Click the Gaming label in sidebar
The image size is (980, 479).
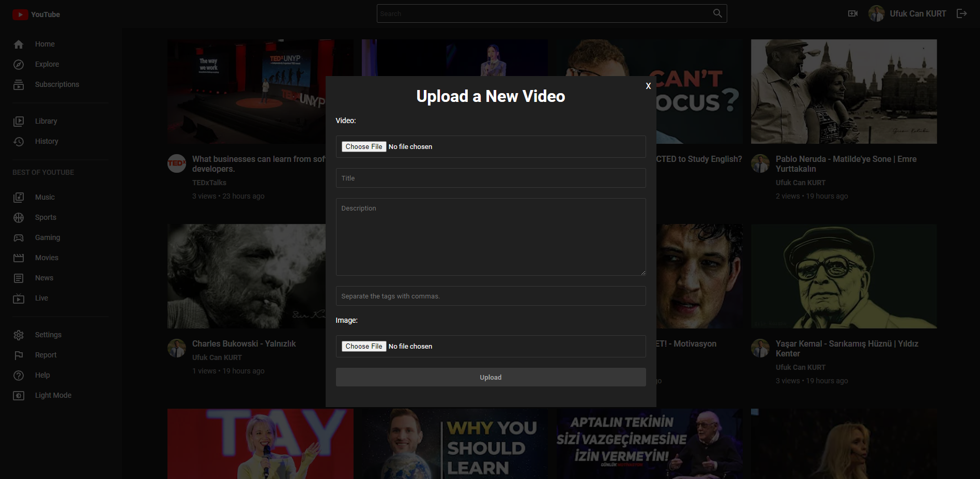(x=48, y=237)
